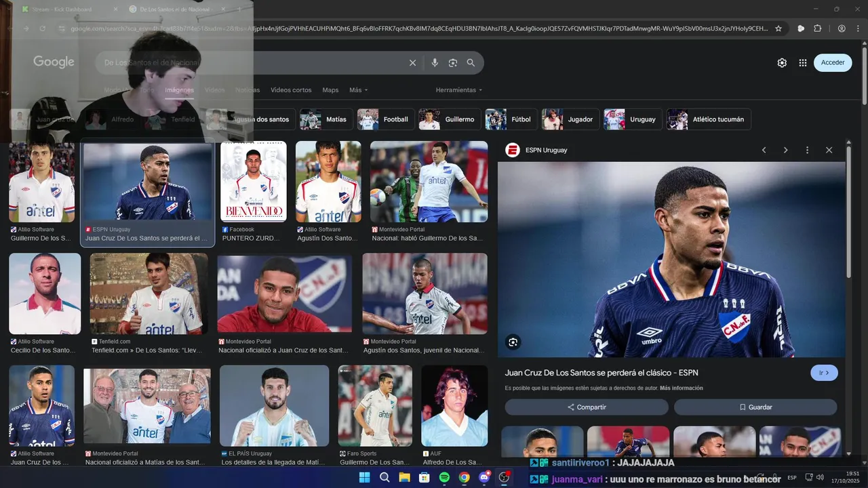The height and width of the screenshot is (488, 868).
Task: Filter images by the Football chip
Action: tap(387, 119)
